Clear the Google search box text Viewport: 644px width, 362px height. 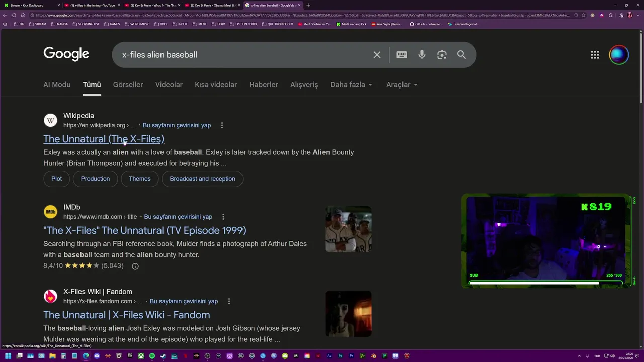pyautogui.click(x=377, y=55)
